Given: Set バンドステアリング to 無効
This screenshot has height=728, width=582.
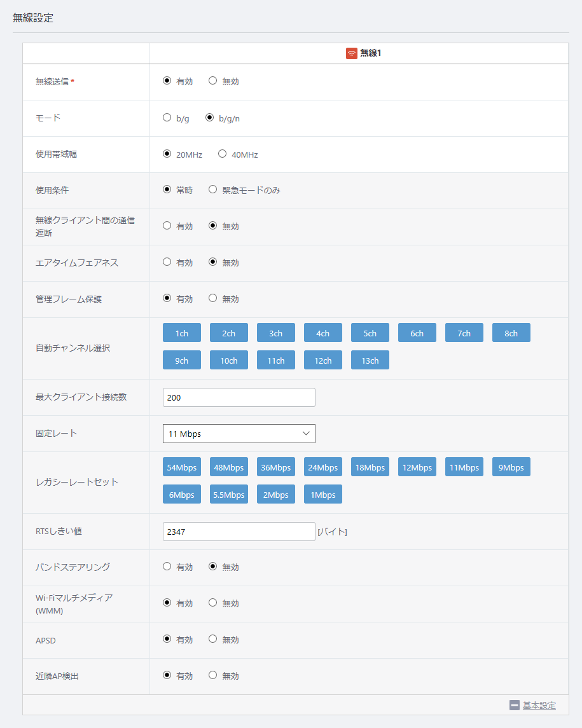Looking at the screenshot, I should [212, 567].
